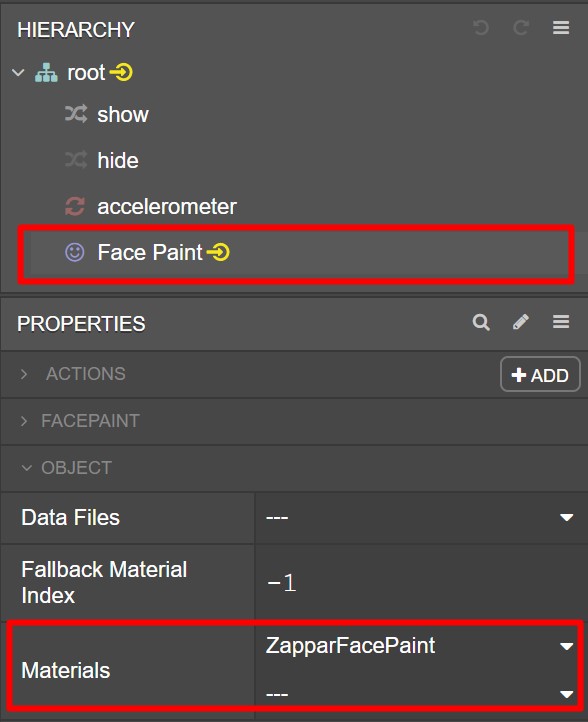
Task: Click the smiley icon beside Face Paint
Action: (75, 252)
